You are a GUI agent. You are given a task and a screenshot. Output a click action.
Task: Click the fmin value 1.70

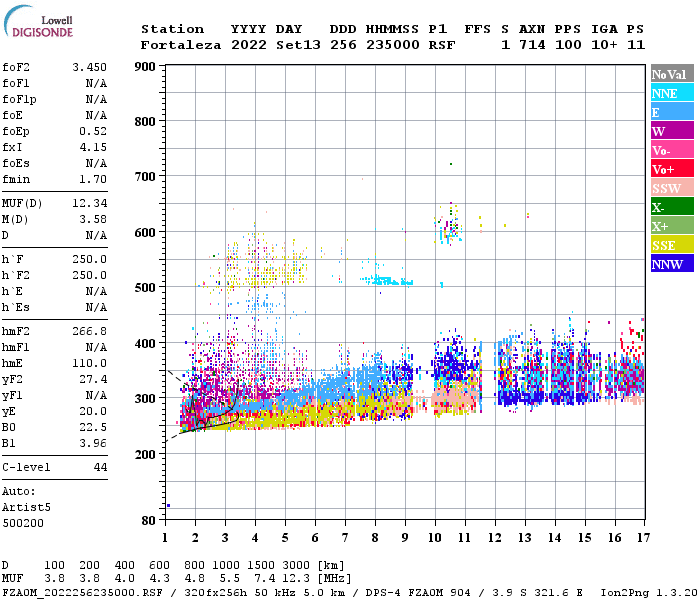click(93, 179)
